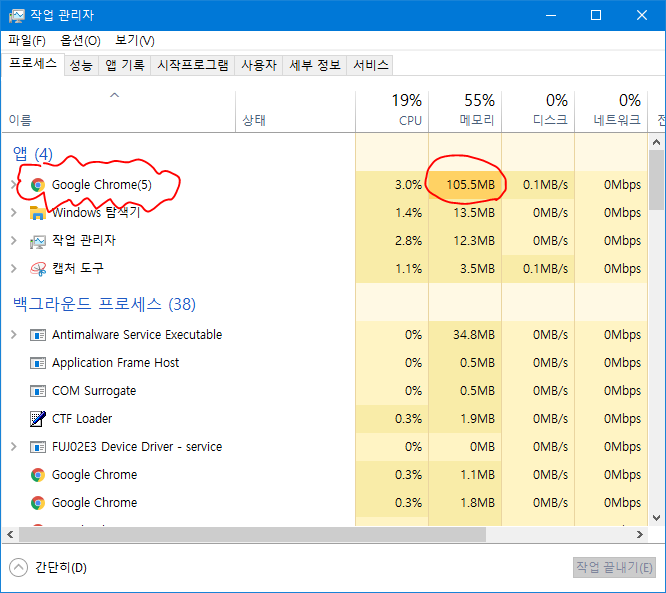Open the 보기(V) menu
The width and height of the screenshot is (666, 593).
(135, 41)
